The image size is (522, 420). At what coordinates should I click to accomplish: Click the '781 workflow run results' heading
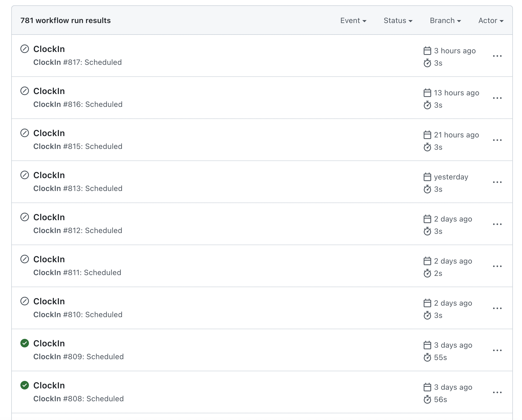[66, 21]
